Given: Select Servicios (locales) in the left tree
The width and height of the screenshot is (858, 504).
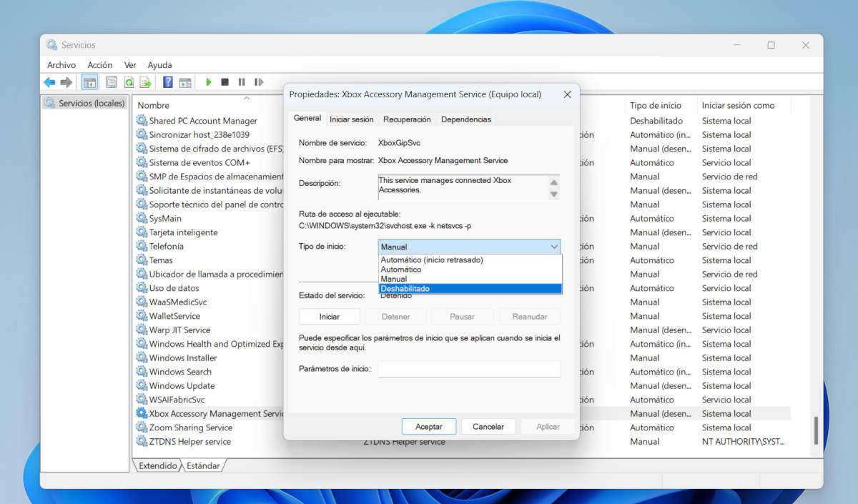Looking at the screenshot, I should click(84, 103).
